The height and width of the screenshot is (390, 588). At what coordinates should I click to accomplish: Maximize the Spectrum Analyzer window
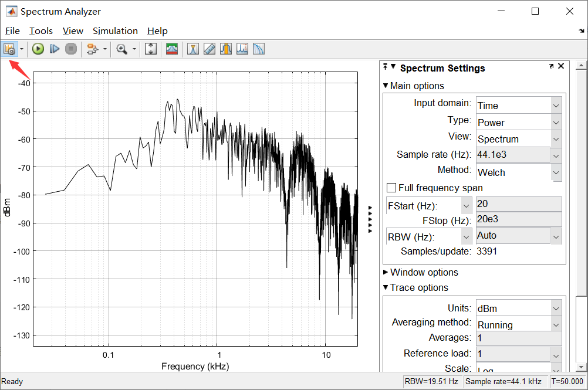coord(535,11)
